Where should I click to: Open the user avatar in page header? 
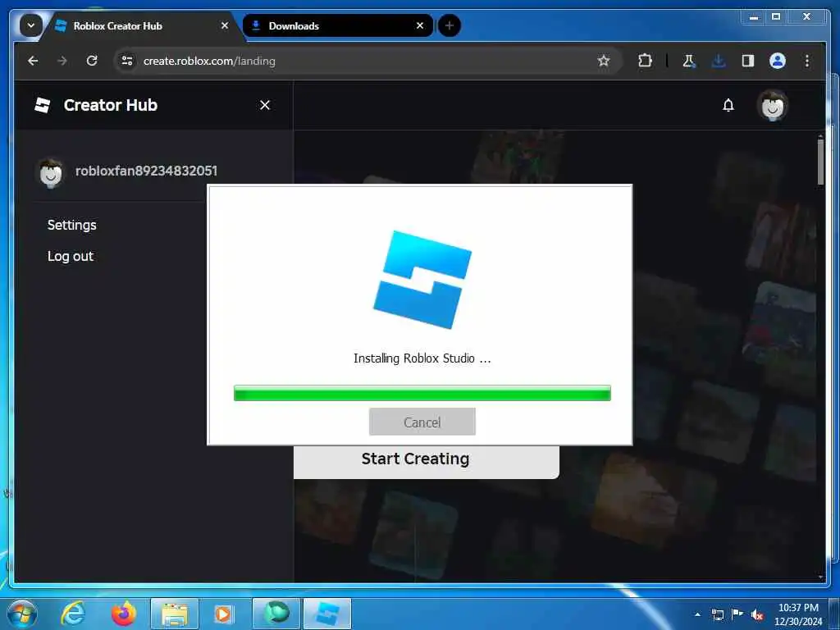(x=773, y=105)
